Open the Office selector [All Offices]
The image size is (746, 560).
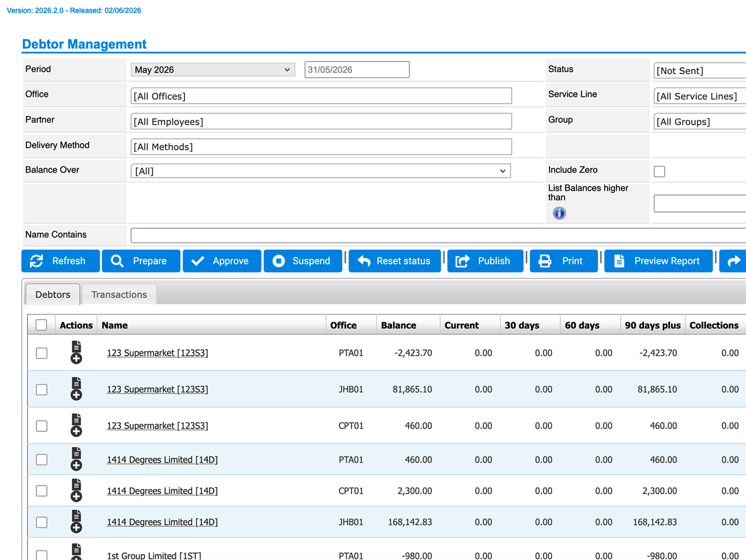pos(321,96)
